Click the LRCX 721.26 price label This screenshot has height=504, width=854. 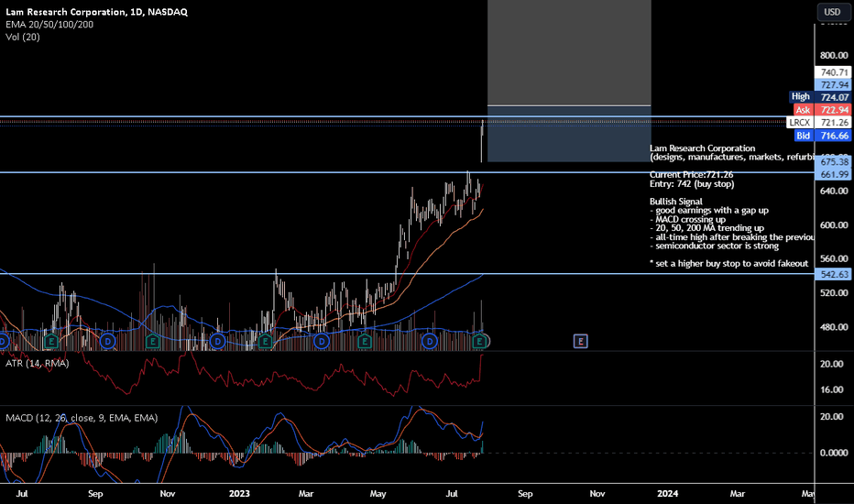click(x=819, y=123)
